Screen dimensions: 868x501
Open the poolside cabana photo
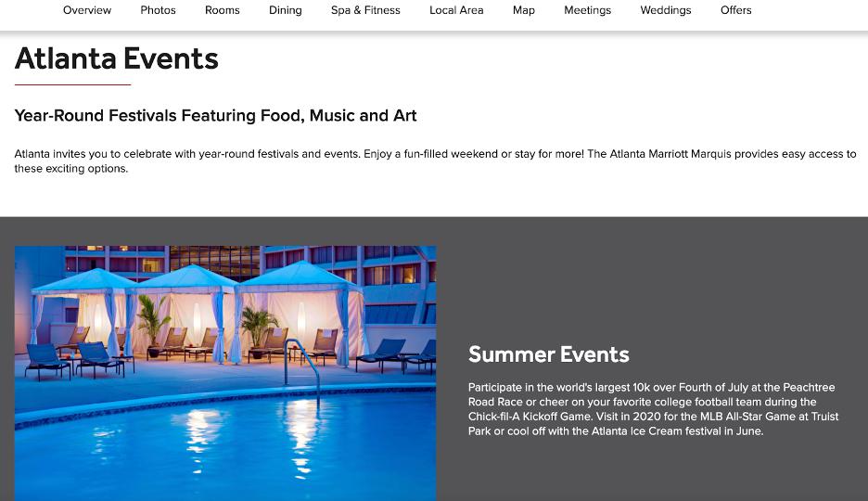click(225, 373)
